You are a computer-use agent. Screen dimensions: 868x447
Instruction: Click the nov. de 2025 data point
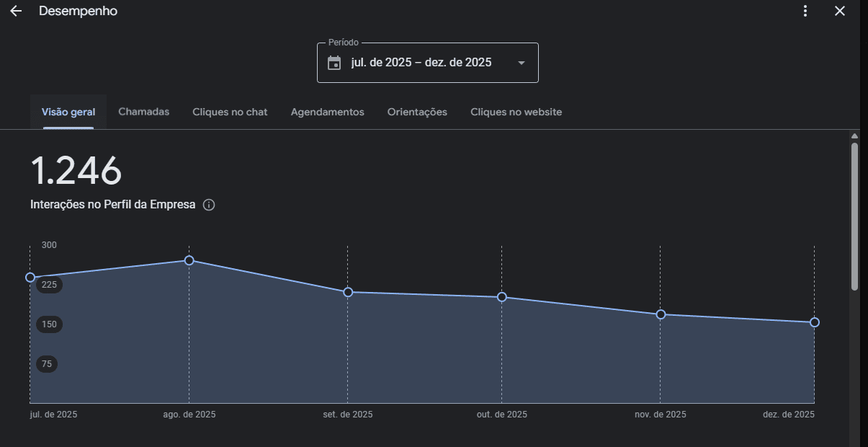661,314
